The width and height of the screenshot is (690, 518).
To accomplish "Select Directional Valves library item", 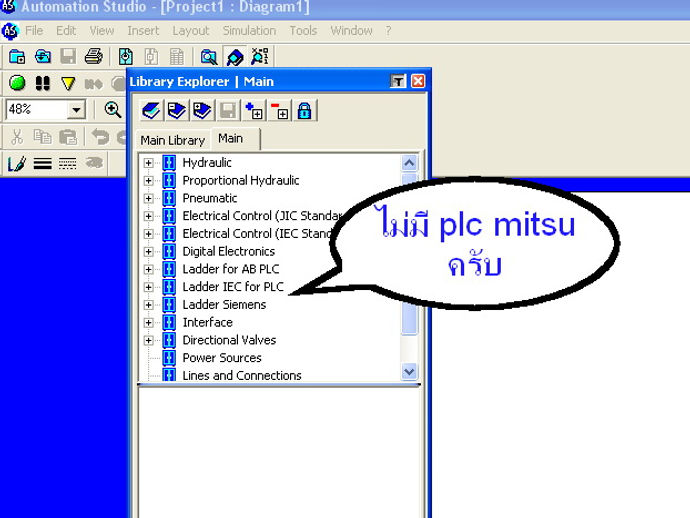I will pos(229,340).
